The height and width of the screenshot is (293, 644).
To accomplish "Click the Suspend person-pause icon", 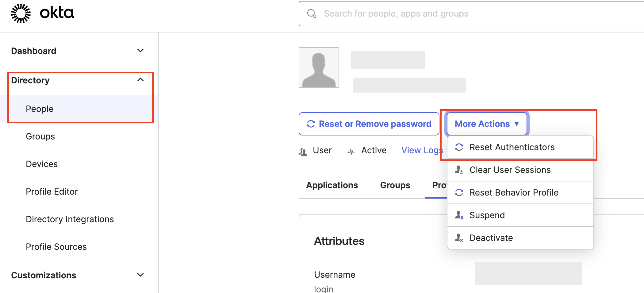I will [459, 215].
